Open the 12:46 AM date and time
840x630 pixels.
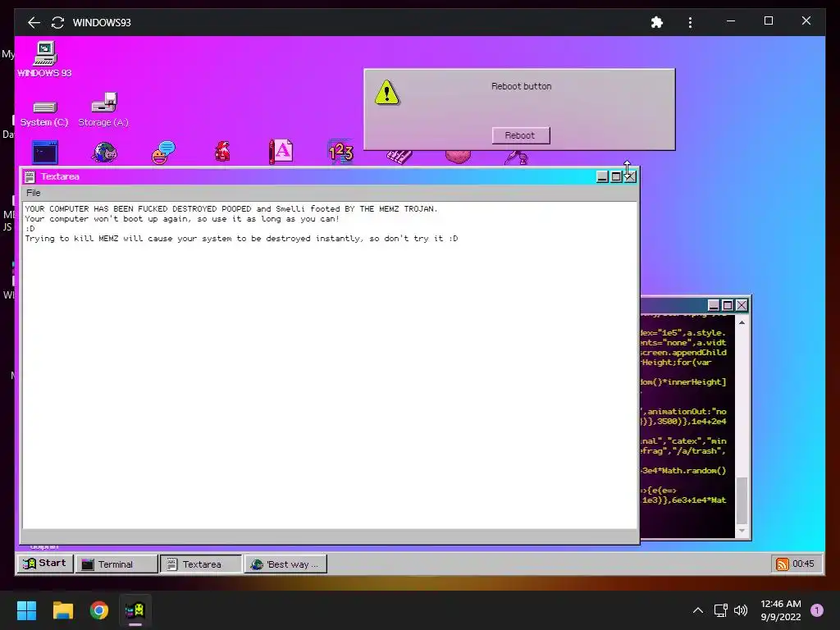pos(781,610)
